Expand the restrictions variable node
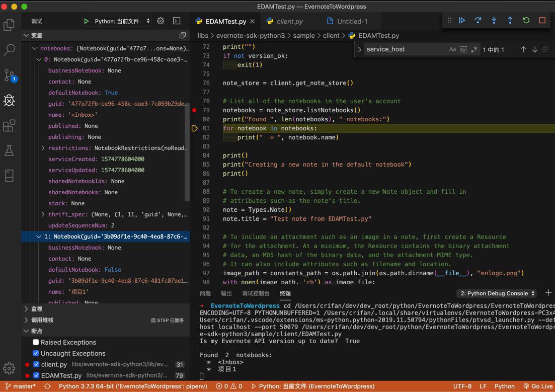Image resolution: width=555 pixels, height=392 pixels. pyautogui.click(x=43, y=148)
